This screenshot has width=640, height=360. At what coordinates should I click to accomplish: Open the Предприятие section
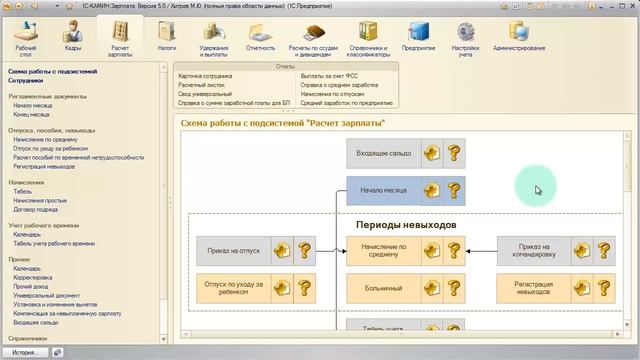[x=418, y=36]
